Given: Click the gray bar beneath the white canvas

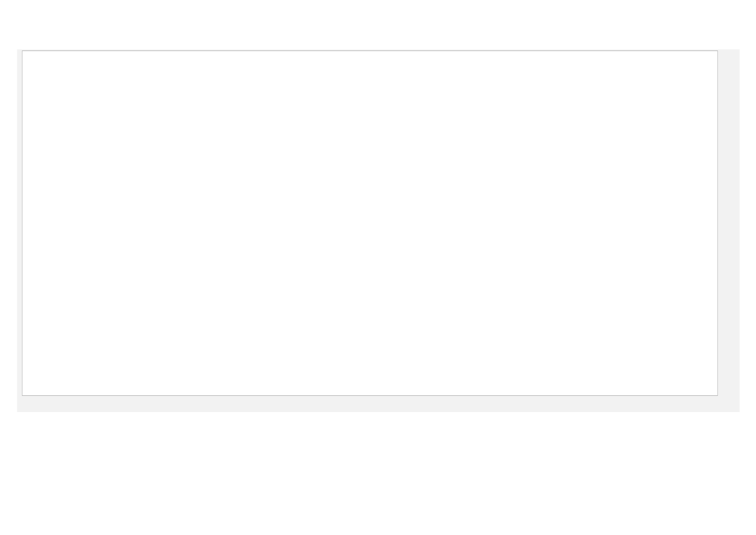Looking at the screenshot, I should pyautogui.click(x=378, y=404).
